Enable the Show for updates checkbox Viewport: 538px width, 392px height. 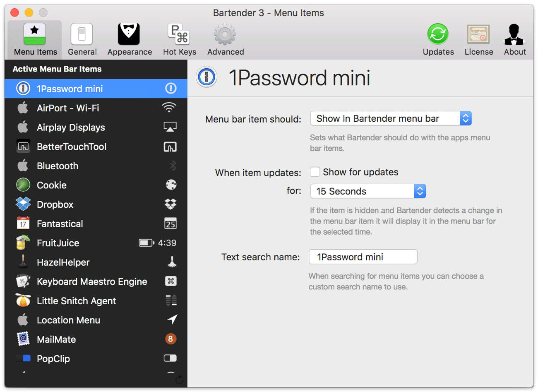tap(315, 172)
